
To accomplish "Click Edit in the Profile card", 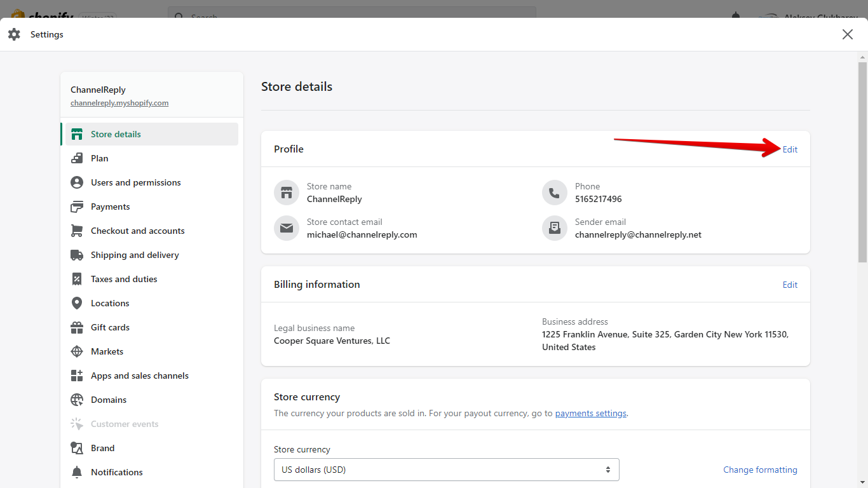I will [x=790, y=149].
